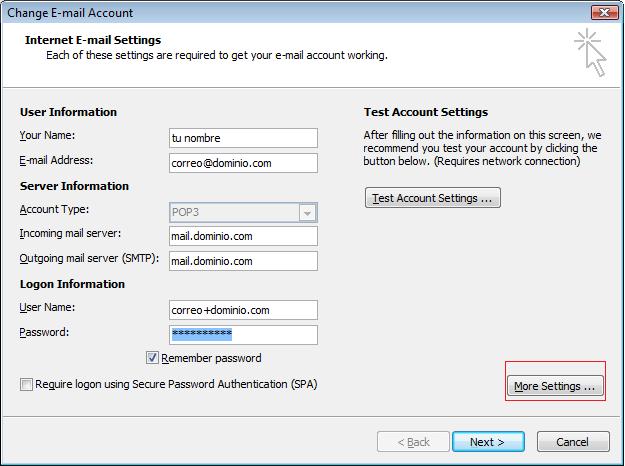Click the Outgoing mail server (SMTP) field

coord(243,261)
